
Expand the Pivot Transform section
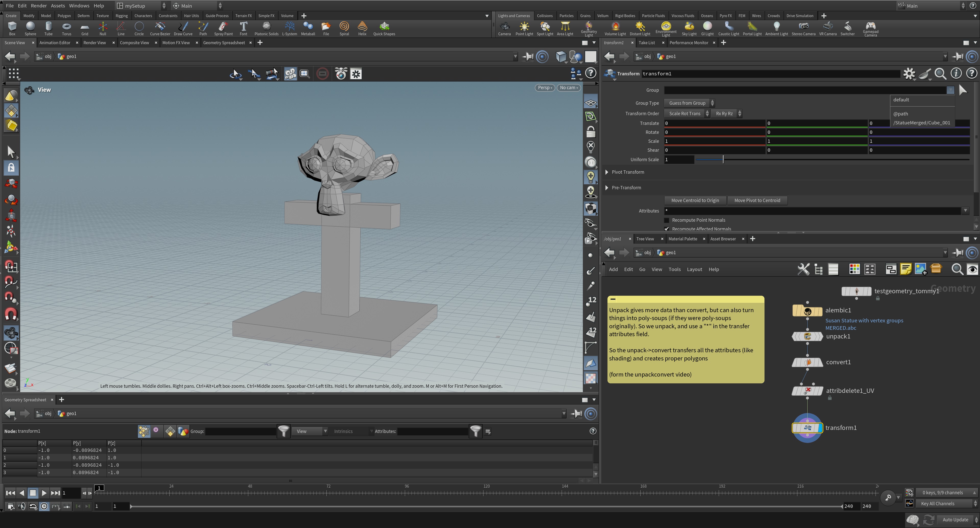point(607,172)
